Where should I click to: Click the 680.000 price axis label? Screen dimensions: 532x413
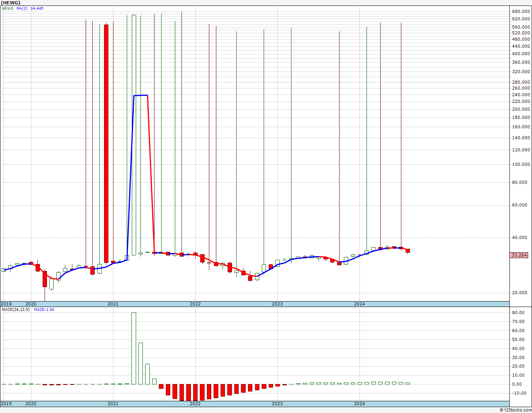click(x=521, y=11)
